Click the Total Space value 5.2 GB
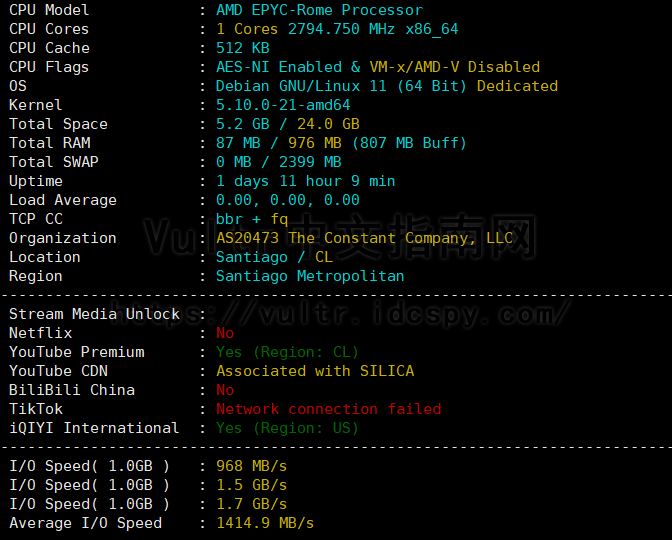Image resolution: width=672 pixels, height=540 pixels. (x=243, y=124)
